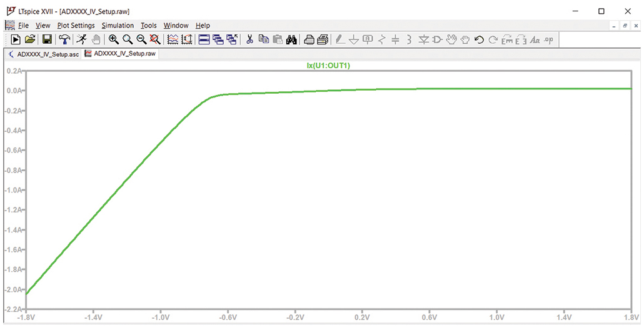Screen dimensions: 644x328
Task: Save with the floppy disk icon
Action: coord(48,39)
